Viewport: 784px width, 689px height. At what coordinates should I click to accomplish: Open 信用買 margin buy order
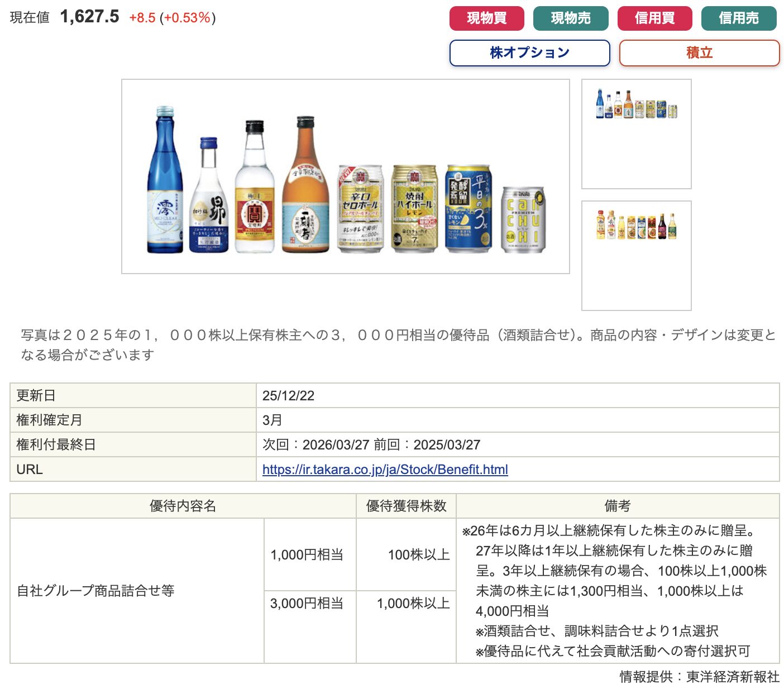(x=654, y=18)
